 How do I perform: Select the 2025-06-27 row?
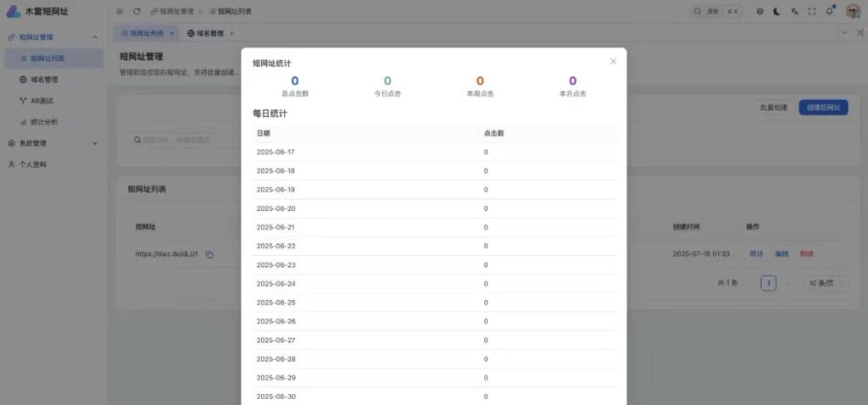point(434,341)
